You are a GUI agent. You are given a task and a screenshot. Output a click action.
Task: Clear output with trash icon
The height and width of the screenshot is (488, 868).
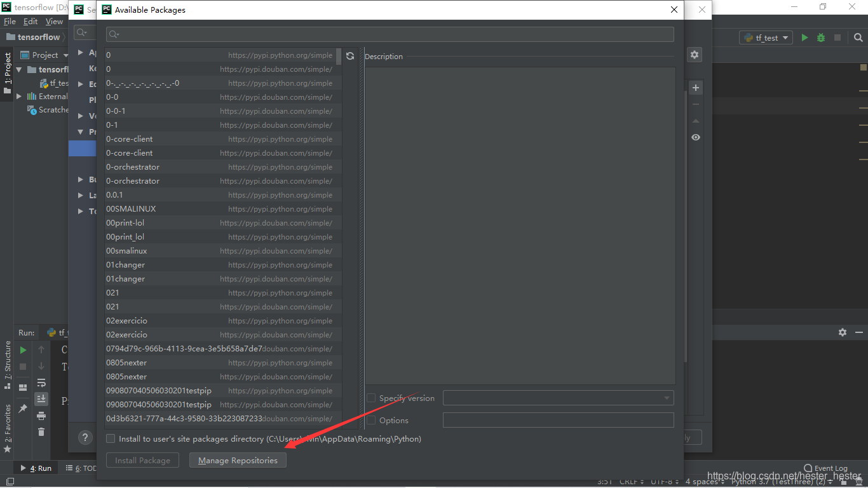(x=41, y=432)
